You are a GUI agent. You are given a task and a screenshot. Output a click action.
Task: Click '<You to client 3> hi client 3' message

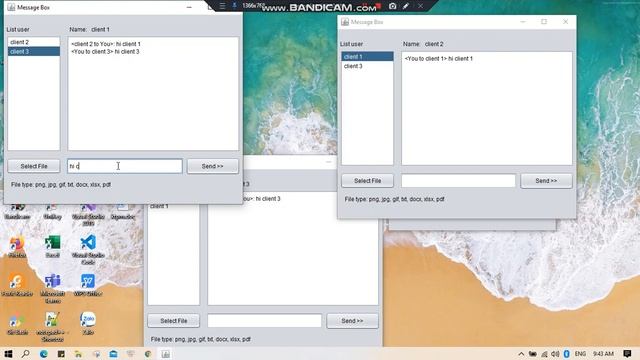(105, 51)
